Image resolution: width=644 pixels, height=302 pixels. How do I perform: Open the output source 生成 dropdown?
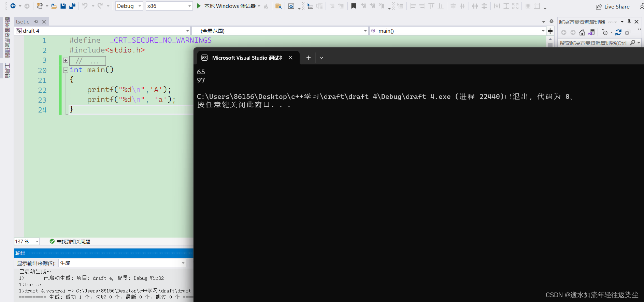(123, 263)
